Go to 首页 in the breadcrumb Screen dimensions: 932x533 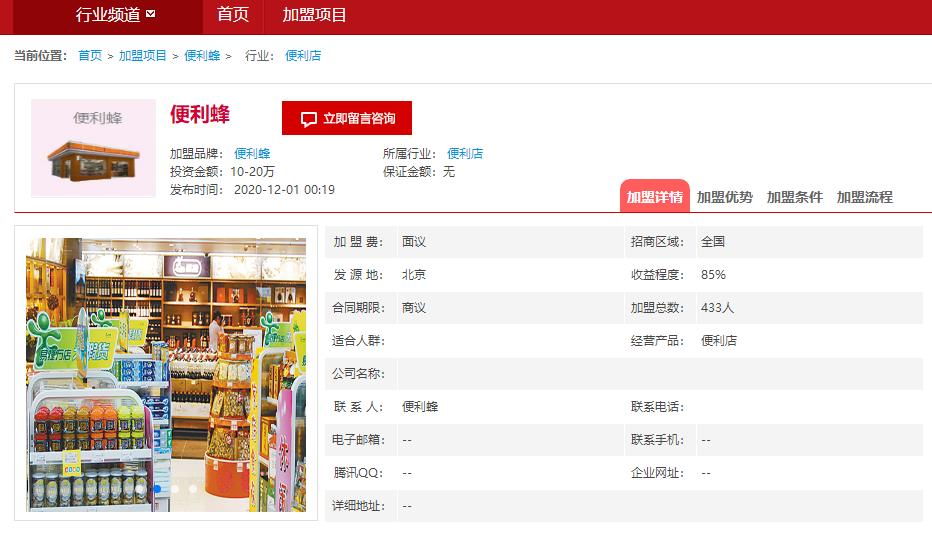click(90, 55)
